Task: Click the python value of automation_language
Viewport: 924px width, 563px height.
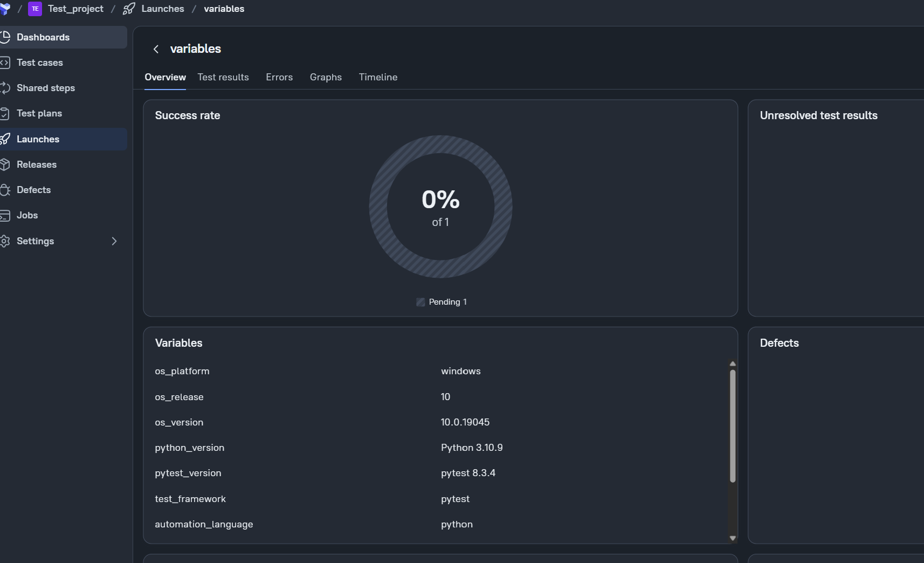Action: pos(457,524)
